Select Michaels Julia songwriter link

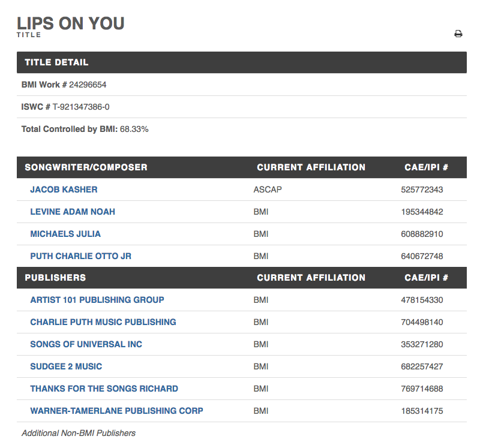pos(65,234)
